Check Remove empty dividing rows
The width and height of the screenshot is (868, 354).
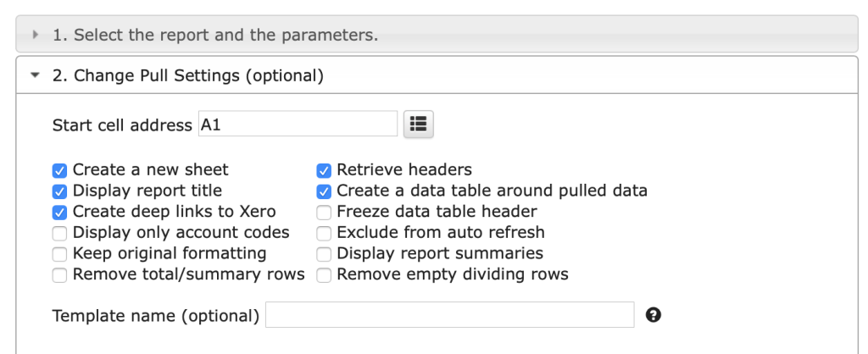click(x=324, y=274)
